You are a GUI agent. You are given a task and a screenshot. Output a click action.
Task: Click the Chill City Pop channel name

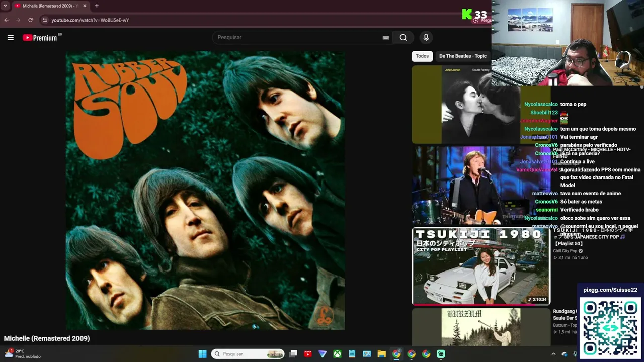tap(565, 251)
